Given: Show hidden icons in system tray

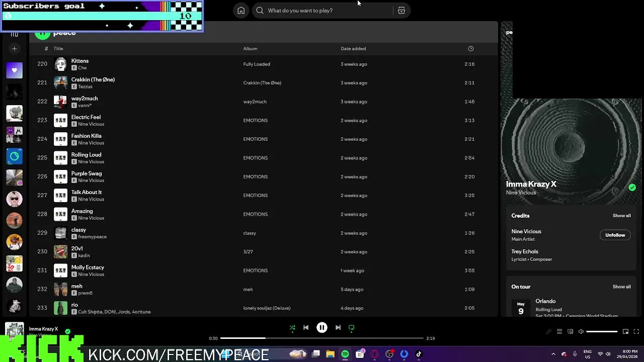Looking at the screenshot, I should point(553,354).
